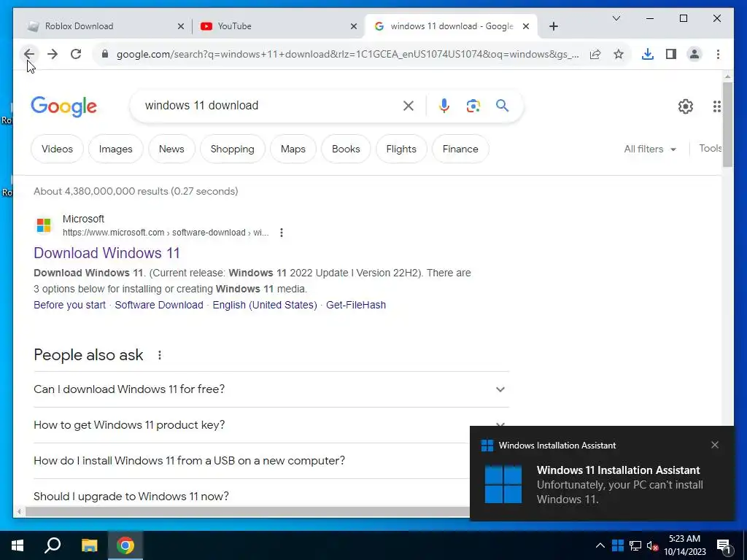The height and width of the screenshot is (560, 747).
Task: Clear the search box with the X
Action: pos(409,106)
